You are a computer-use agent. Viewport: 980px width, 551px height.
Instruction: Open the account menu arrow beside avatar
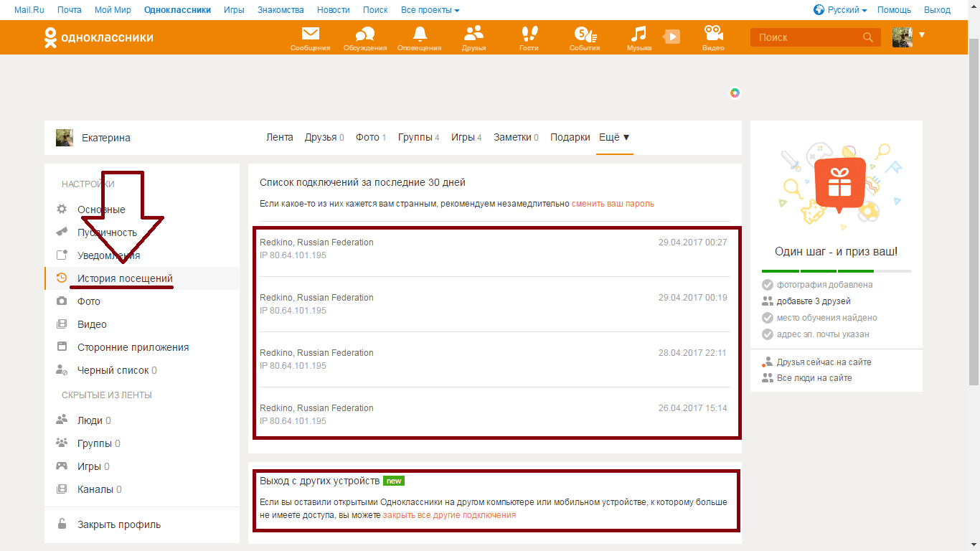click(x=922, y=34)
